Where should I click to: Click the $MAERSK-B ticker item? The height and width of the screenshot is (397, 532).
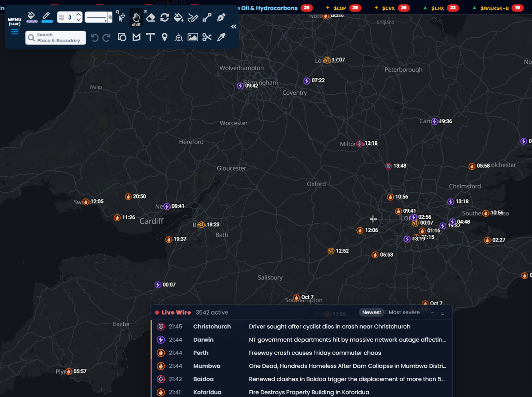498,8
